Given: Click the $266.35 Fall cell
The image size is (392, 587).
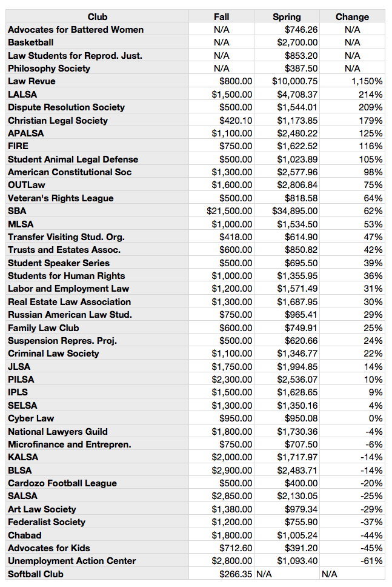Looking at the screenshot, I should [221, 574].
